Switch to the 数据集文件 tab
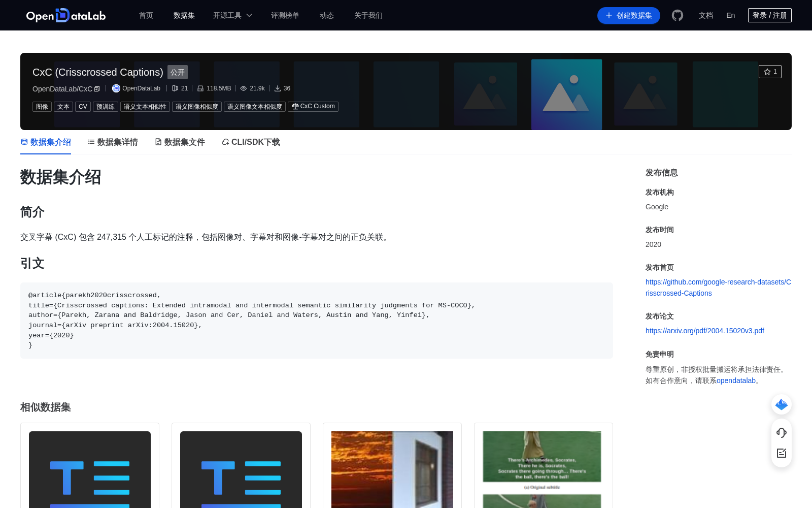Viewport: 812px width, 508px height. click(180, 142)
